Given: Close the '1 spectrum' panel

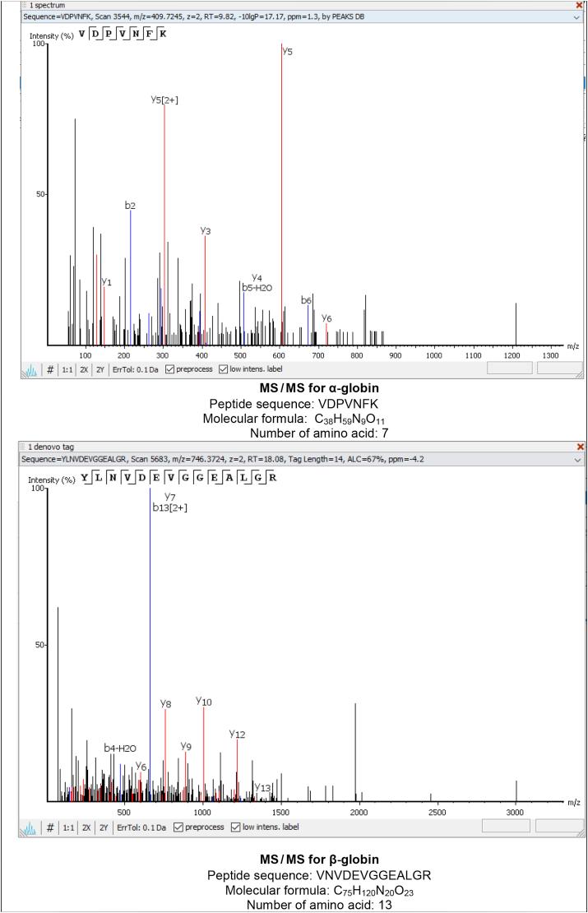Looking at the screenshot, I should (579, 5).
